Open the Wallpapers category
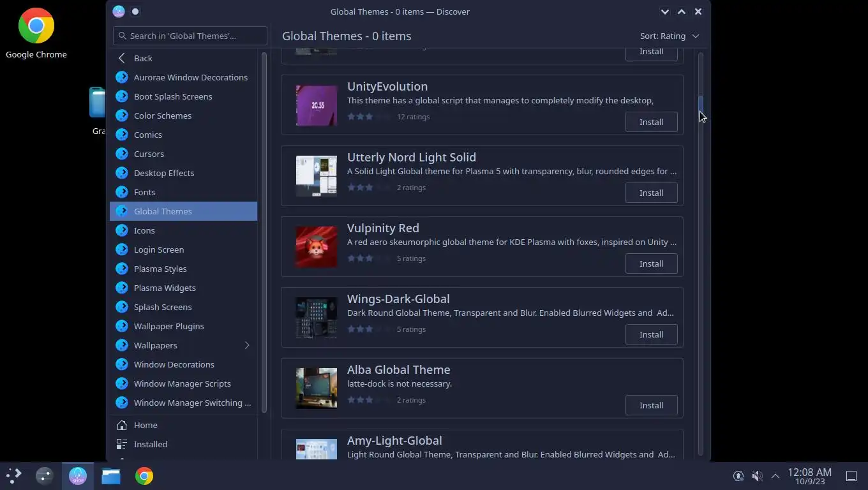This screenshot has height=490, width=868. tap(184, 345)
